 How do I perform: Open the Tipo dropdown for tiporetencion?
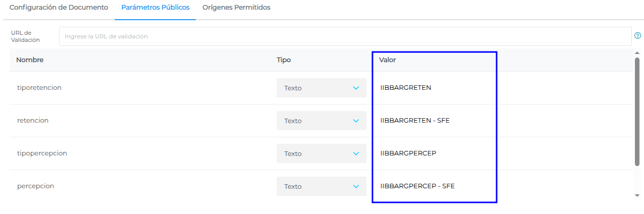point(321,88)
